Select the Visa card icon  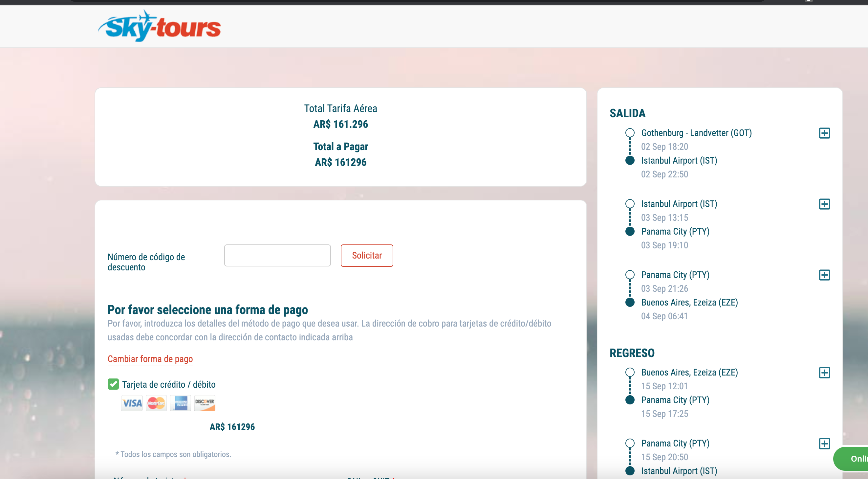pos(132,403)
